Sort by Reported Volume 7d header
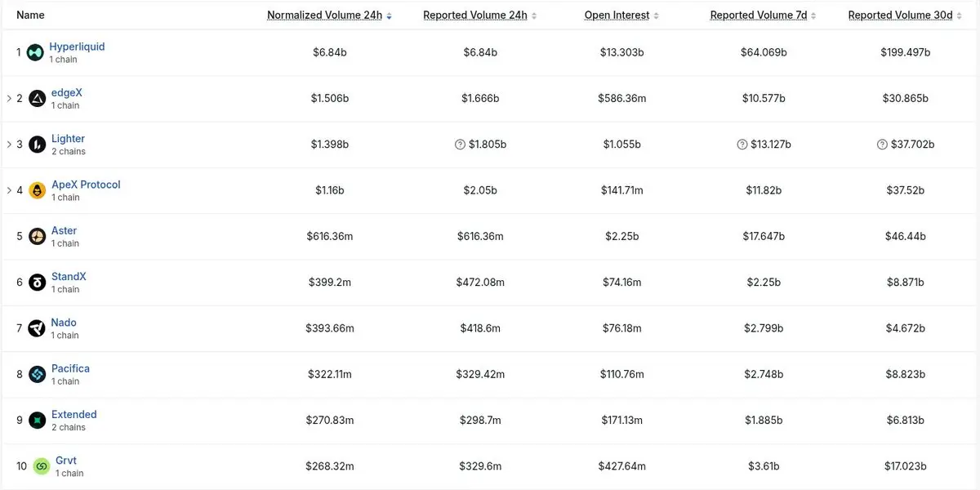The image size is (980, 490). pyautogui.click(x=764, y=16)
